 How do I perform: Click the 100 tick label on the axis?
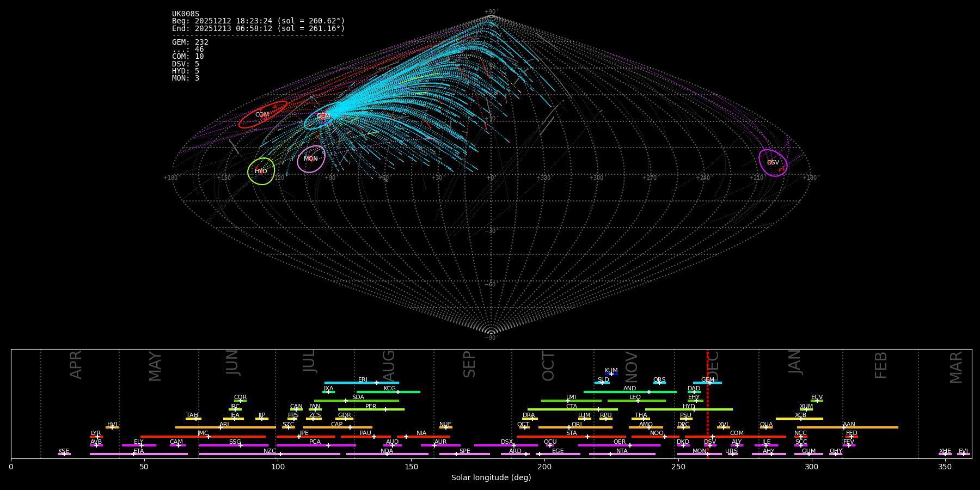pos(278,467)
